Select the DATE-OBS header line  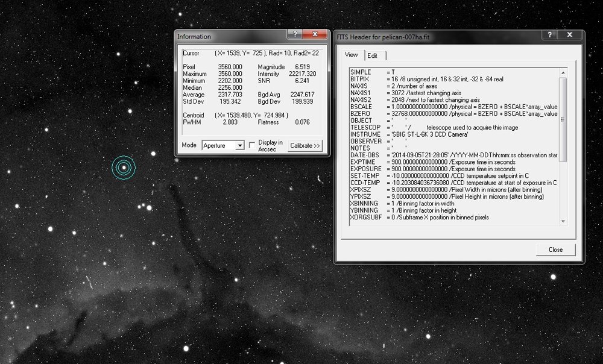tap(454, 155)
